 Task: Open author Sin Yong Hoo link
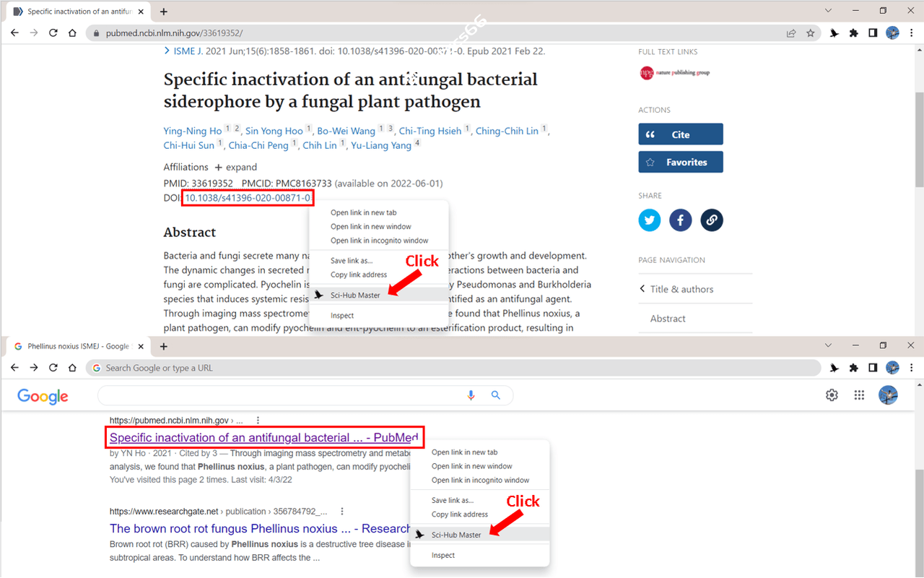click(274, 131)
